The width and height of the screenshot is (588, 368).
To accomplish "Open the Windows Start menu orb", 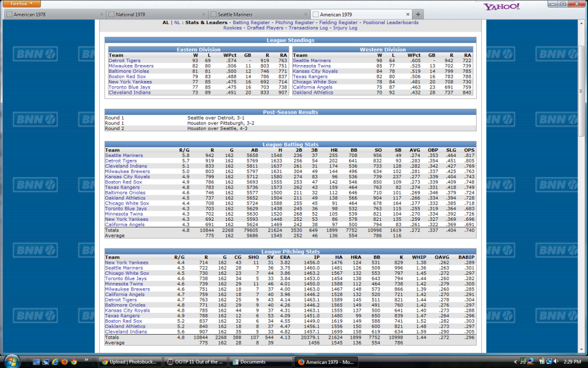I will tap(12, 361).
